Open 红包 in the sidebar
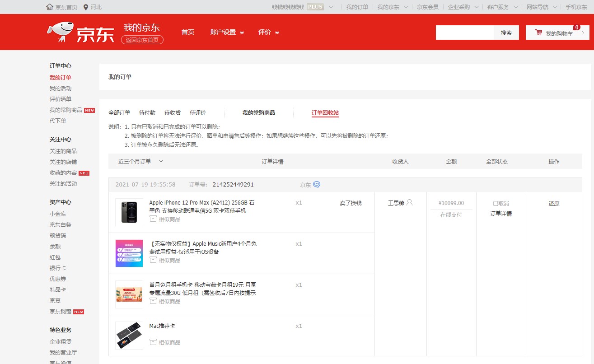Screen dimensions: 594x364 tap(55, 257)
